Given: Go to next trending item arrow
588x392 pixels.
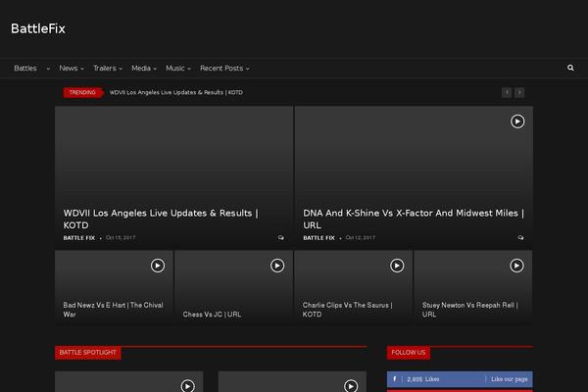Looking at the screenshot, I should [519, 93].
